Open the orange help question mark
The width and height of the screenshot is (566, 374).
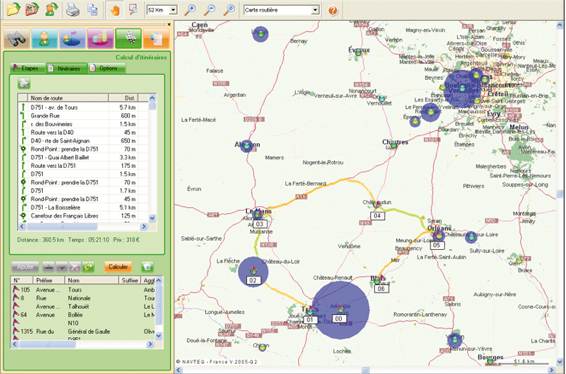pos(333,10)
